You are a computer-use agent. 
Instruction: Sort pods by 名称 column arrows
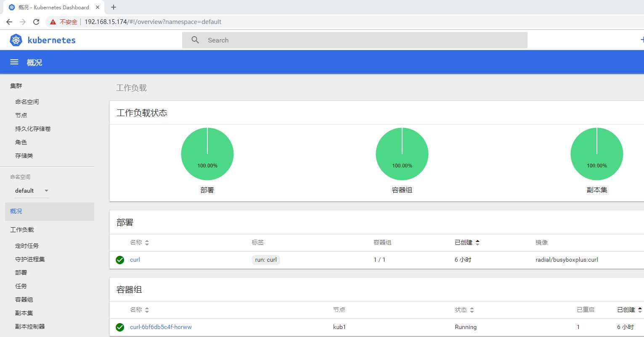coord(147,310)
